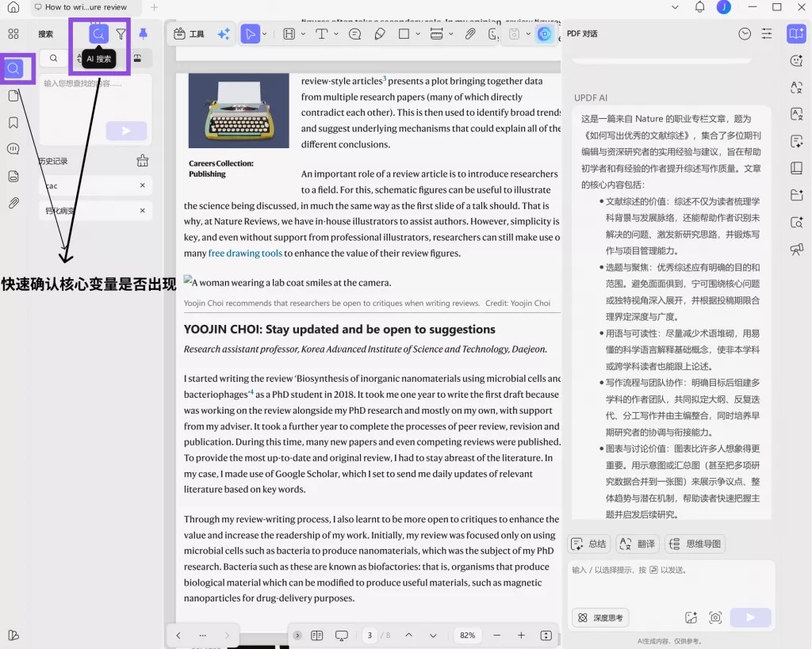812x649 pixels.
Task: Open the notifications bell icon
Action: 699,7
